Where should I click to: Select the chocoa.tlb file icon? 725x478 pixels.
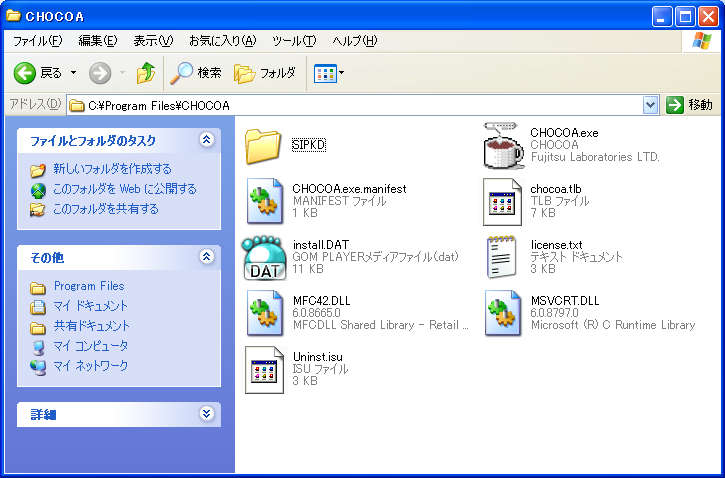coord(503,202)
